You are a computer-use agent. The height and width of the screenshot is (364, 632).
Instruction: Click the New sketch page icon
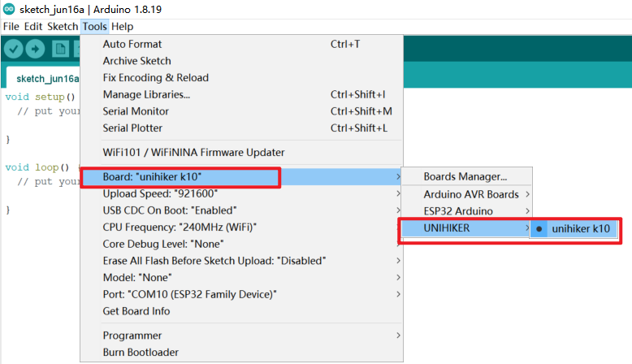(x=60, y=50)
